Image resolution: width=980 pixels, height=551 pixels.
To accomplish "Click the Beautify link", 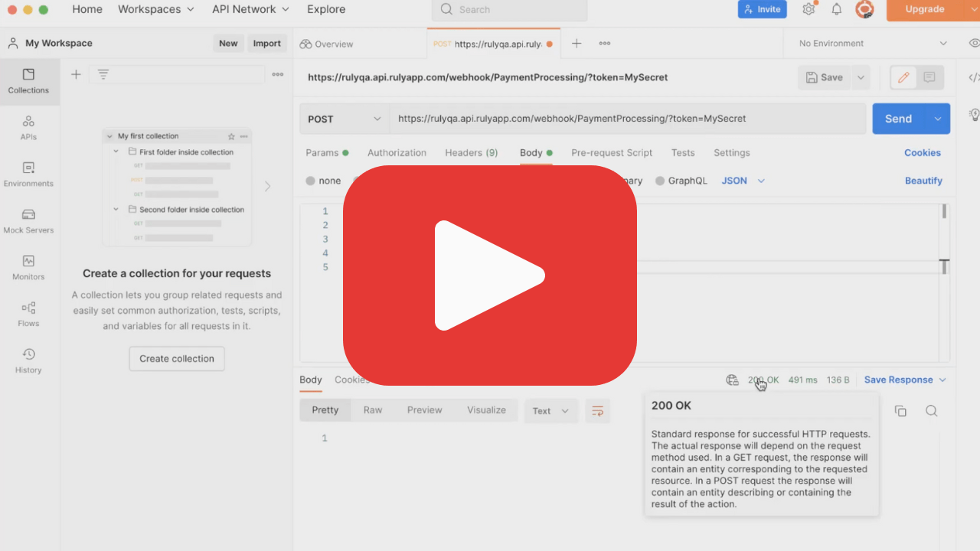I will (923, 181).
